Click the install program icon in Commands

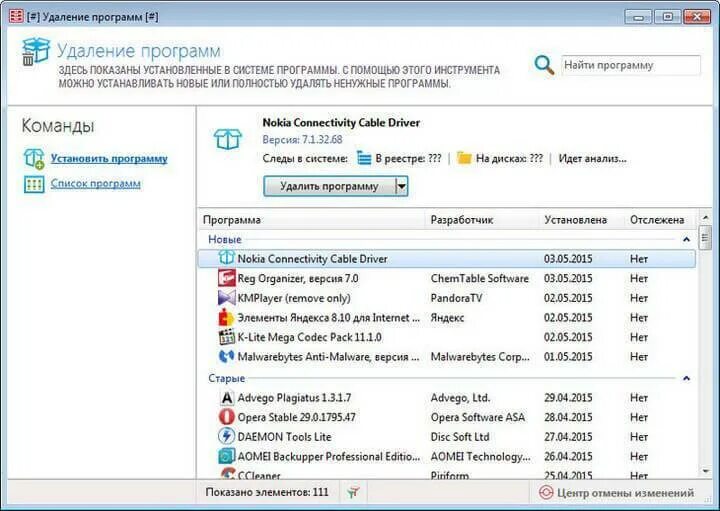pos(34,159)
